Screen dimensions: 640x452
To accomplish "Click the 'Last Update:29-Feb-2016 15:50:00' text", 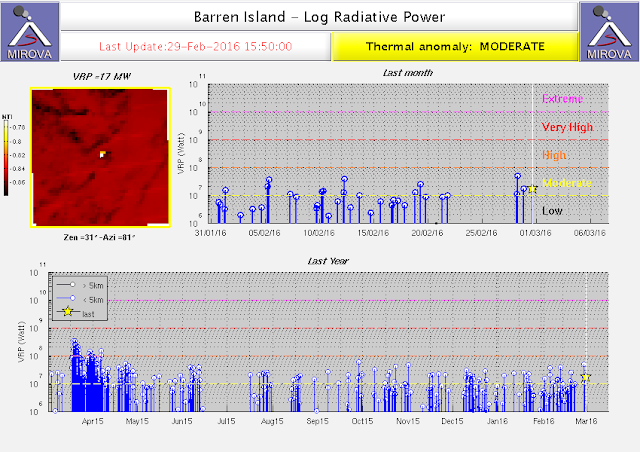I will (x=196, y=47).
